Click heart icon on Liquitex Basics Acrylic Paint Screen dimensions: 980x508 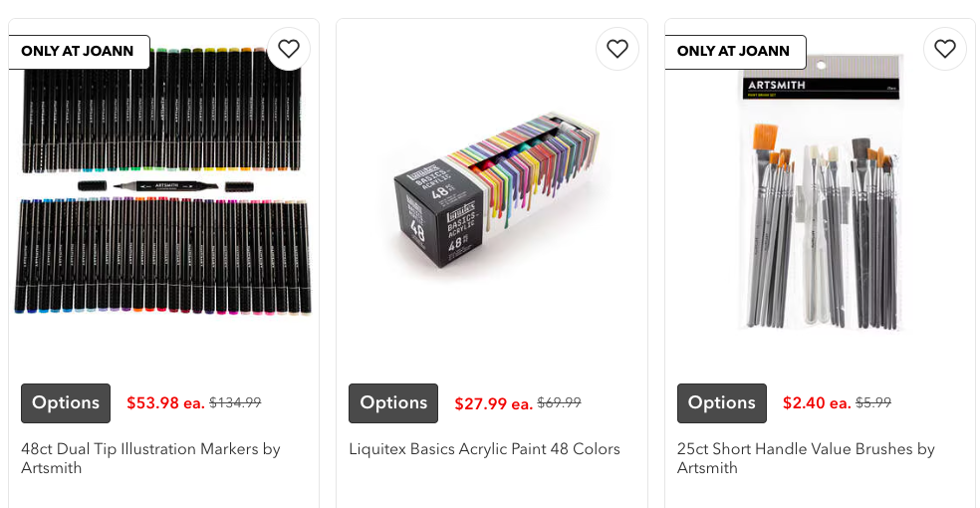pos(617,49)
